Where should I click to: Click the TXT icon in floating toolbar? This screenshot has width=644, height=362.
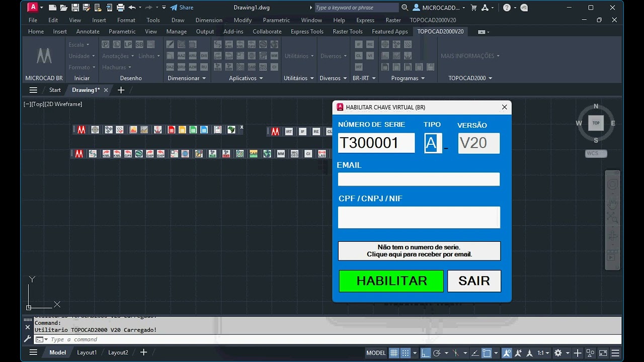click(226, 154)
